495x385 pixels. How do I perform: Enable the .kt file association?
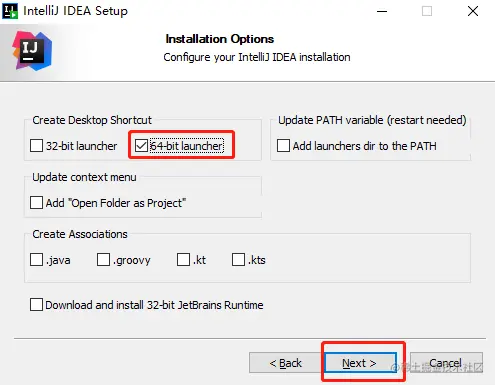[x=183, y=260]
